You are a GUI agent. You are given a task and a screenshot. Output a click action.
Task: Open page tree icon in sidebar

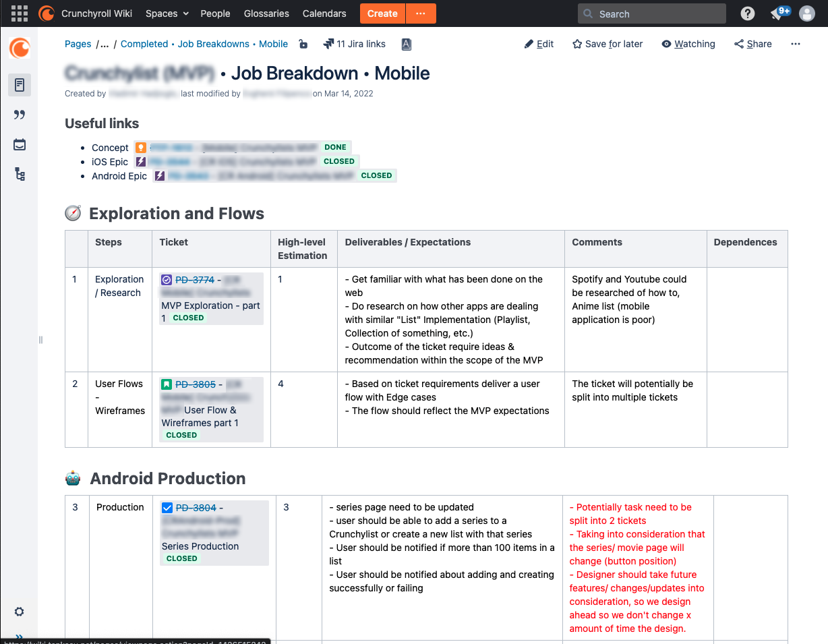tap(20, 175)
